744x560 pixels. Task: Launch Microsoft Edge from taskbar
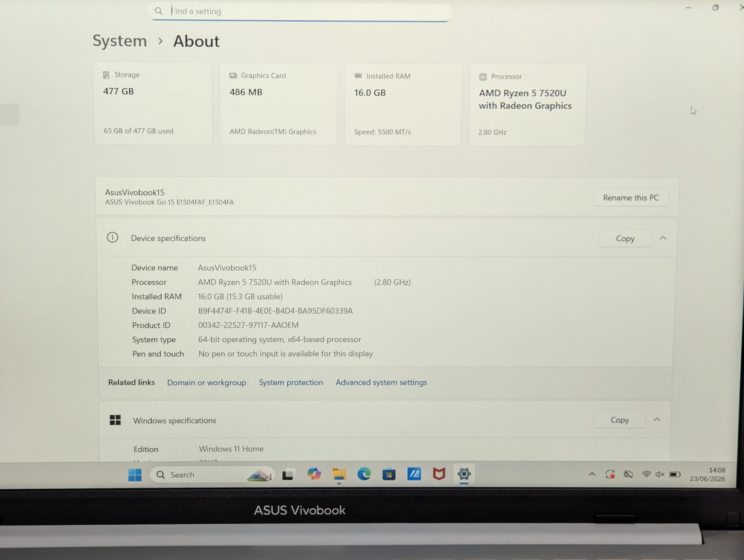pyautogui.click(x=364, y=474)
